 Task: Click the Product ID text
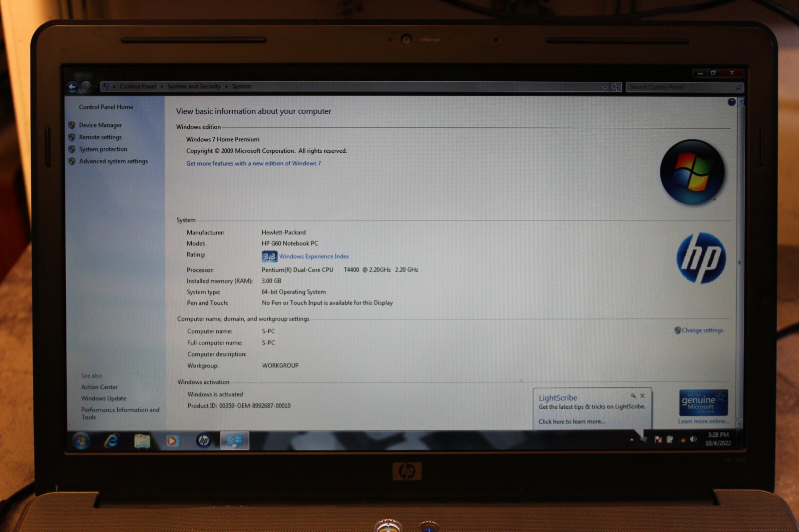pos(239,406)
